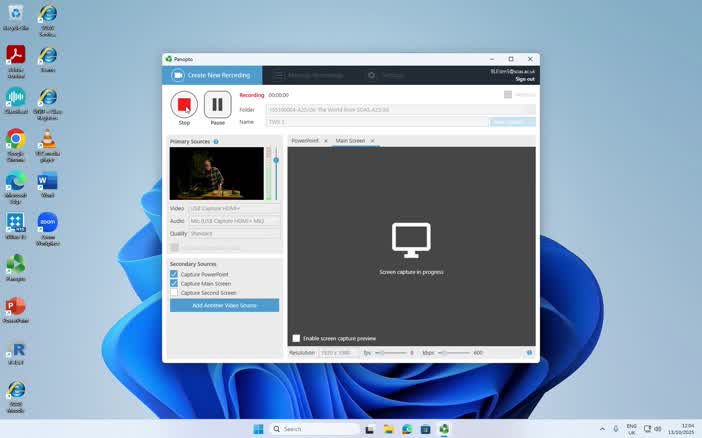Open the Settings tab with gear icon
Viewport: 702px width, 438px height.
coord(386,75)
